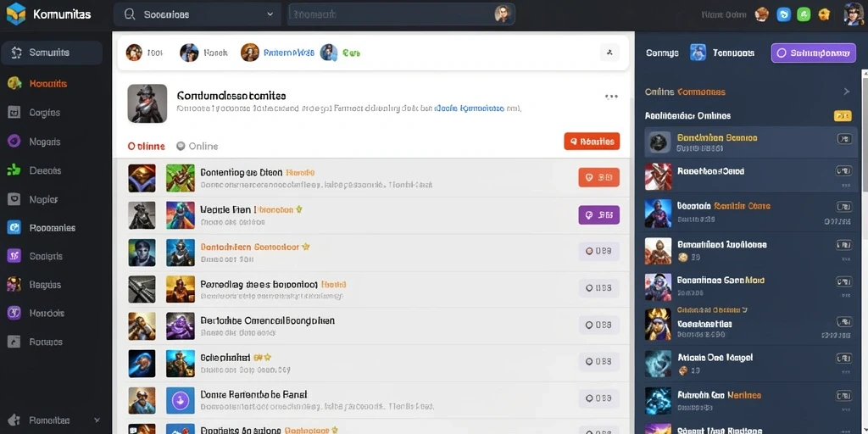This screenshot has width=868, height=434.
Task: Toggle the purple button on Weople Fien row
Action: pyautogui.click(x=599, y=214)
